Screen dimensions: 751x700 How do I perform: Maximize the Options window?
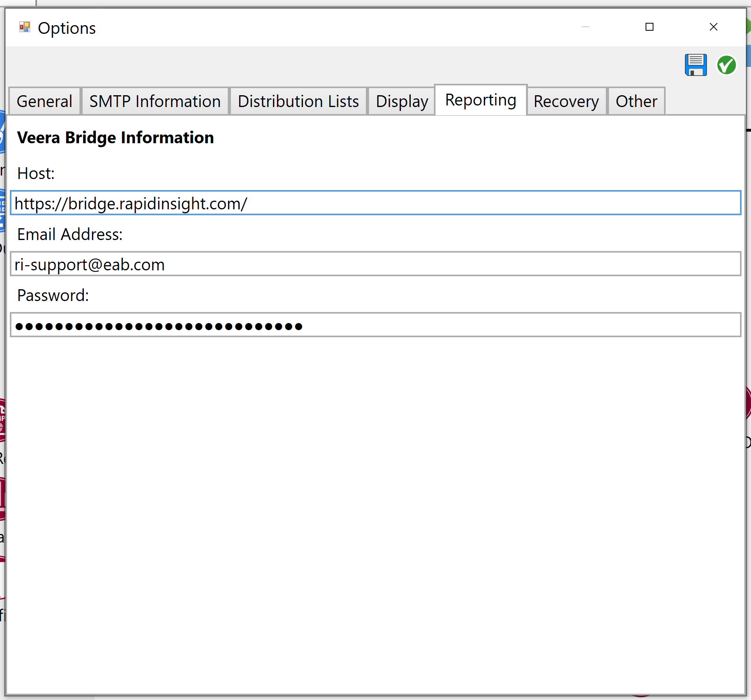pyautogui.click(x=650, y=27)
